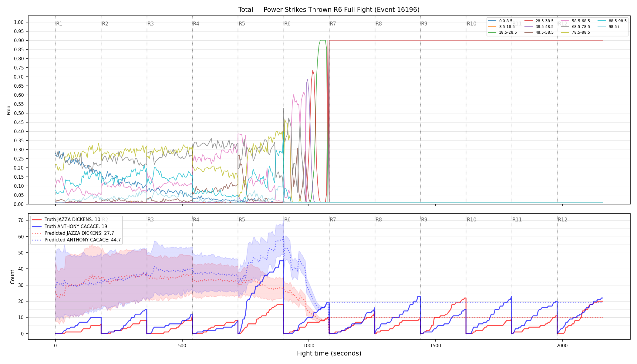637x364 pixels.
Task: Click the 38.5-48.5 legend entry
Action: click(539, 27)
